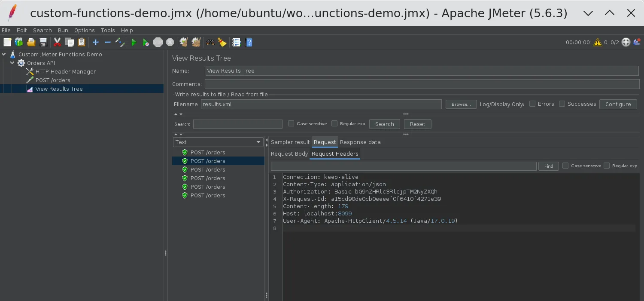
Task: Click into the Name field
Action: click(x=422, y=71)
